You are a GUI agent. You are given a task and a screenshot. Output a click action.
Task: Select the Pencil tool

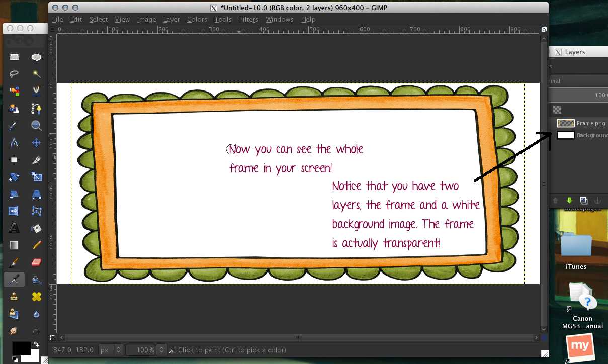[36, 245]
